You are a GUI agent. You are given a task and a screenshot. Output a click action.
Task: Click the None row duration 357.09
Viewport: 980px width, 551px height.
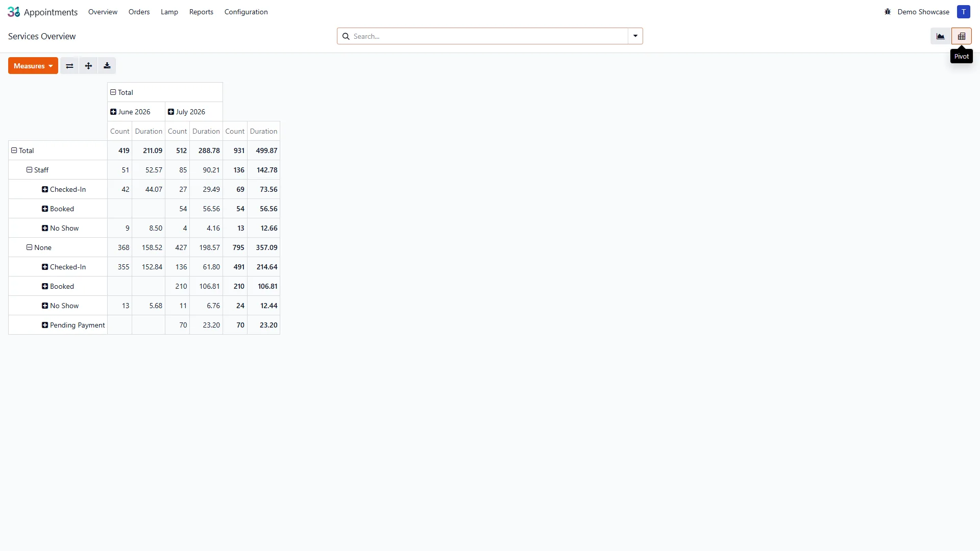264,247
